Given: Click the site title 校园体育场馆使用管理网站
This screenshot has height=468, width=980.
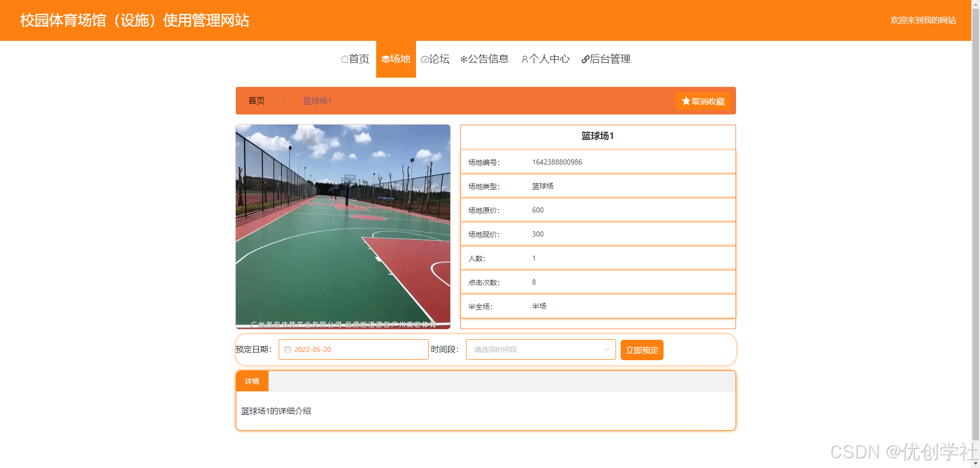Looking at the screenshot, I should tap(134, 20).
